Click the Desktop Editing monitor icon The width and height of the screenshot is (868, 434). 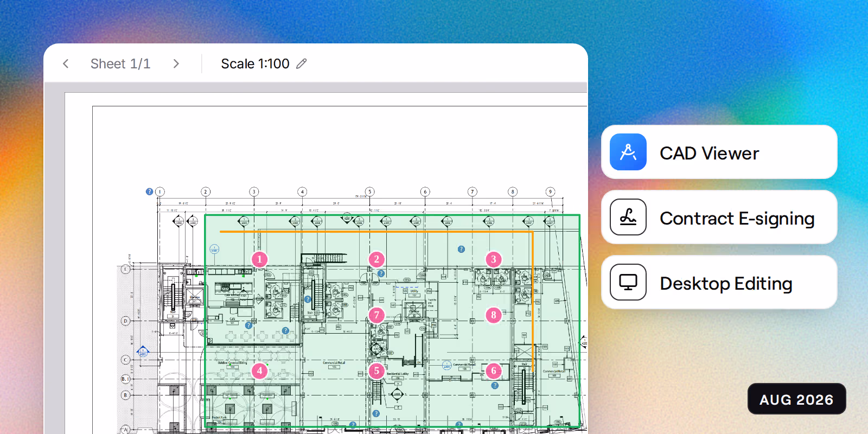coord(628,282)
